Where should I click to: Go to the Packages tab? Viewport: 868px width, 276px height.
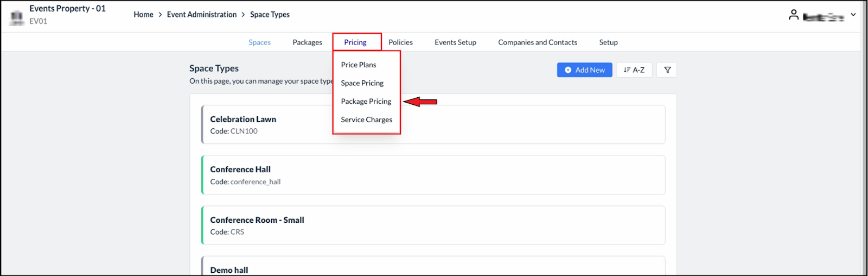click(x=307, y=42)
